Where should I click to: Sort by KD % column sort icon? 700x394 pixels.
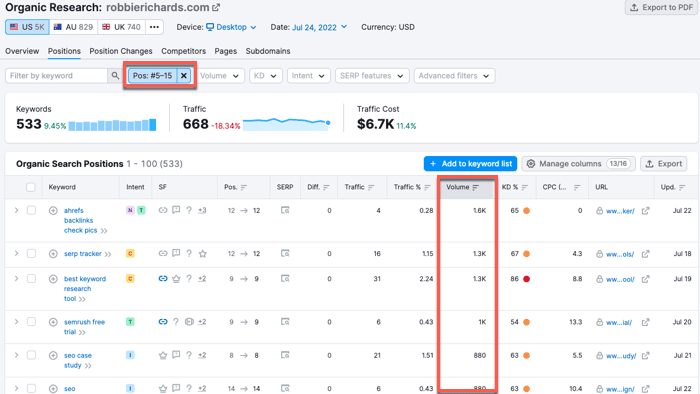[525, 187]
